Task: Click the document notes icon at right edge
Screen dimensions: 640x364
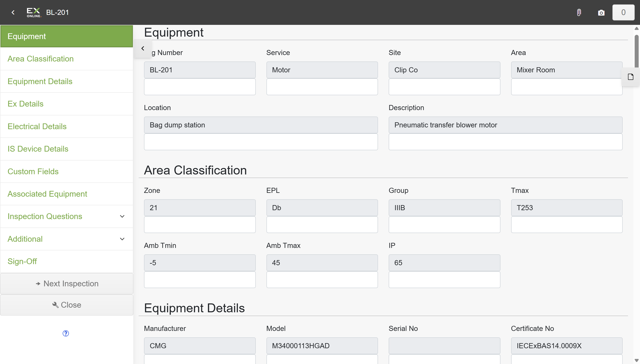Action: pyautogui.click(x=630, y=77)
